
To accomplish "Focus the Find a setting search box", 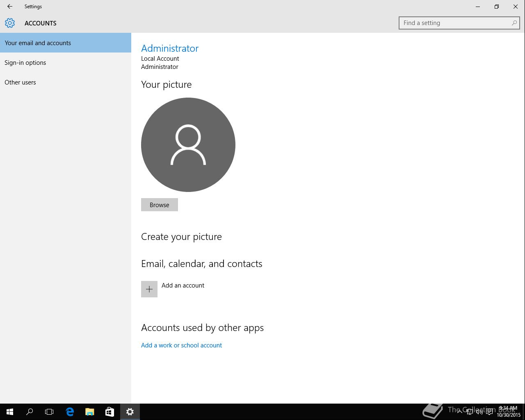I will tap(459, 23).
